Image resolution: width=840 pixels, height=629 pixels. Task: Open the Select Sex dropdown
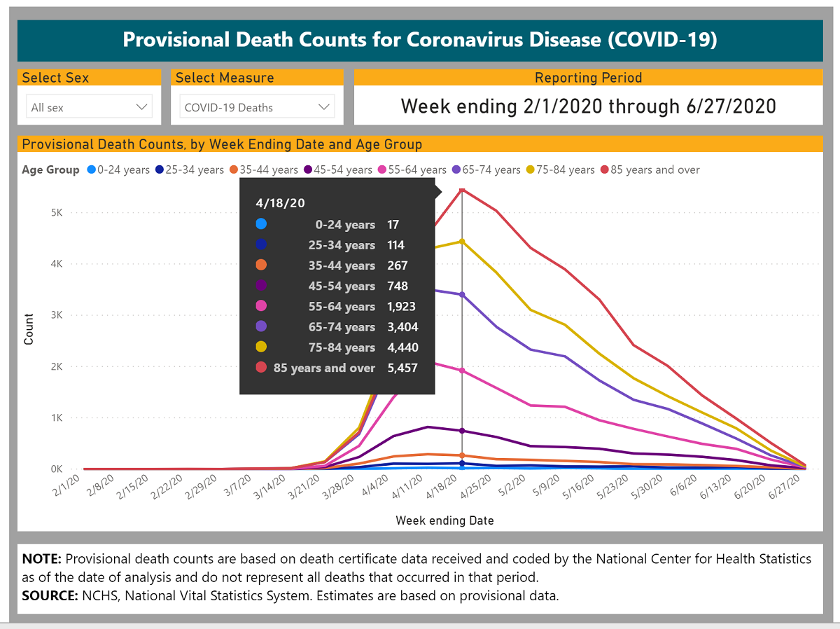click(x=90, y=108)
